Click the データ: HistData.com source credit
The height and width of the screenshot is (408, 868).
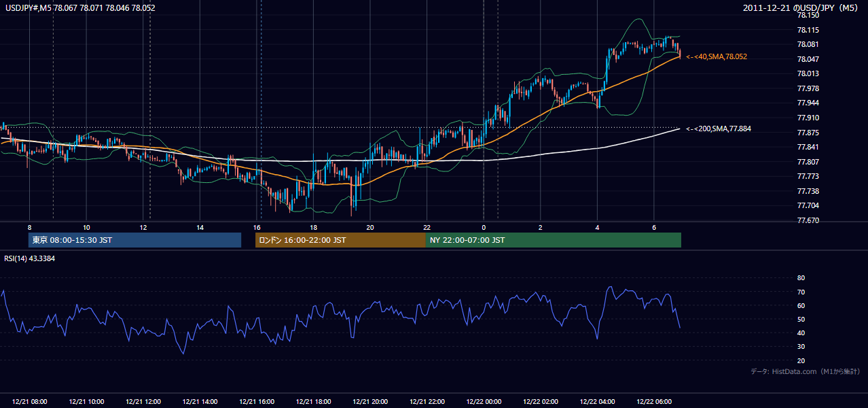[x=806, y=371]
